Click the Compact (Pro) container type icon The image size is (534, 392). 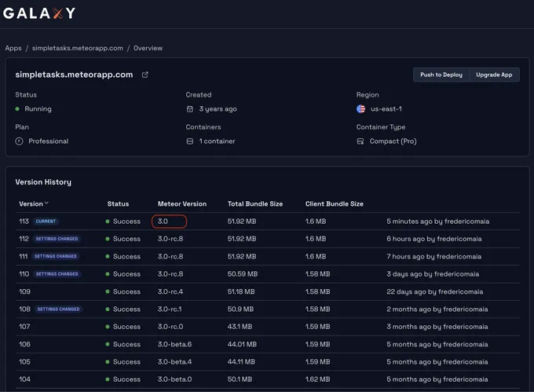tap(360, 141)
